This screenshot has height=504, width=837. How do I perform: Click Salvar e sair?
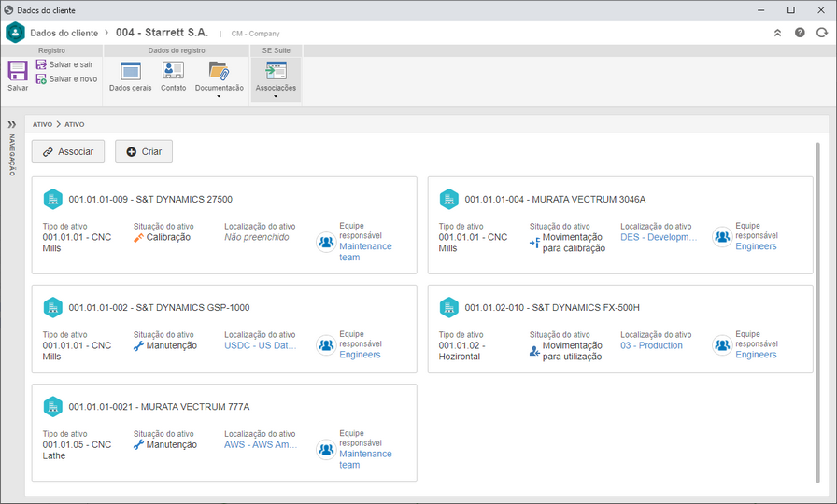click(x=64, y=64)
